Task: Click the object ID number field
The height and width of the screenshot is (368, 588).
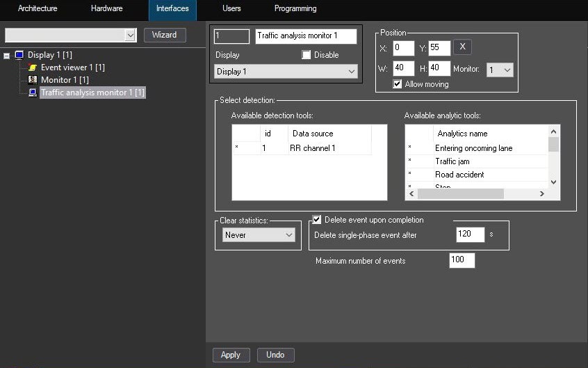Action: 231,36
